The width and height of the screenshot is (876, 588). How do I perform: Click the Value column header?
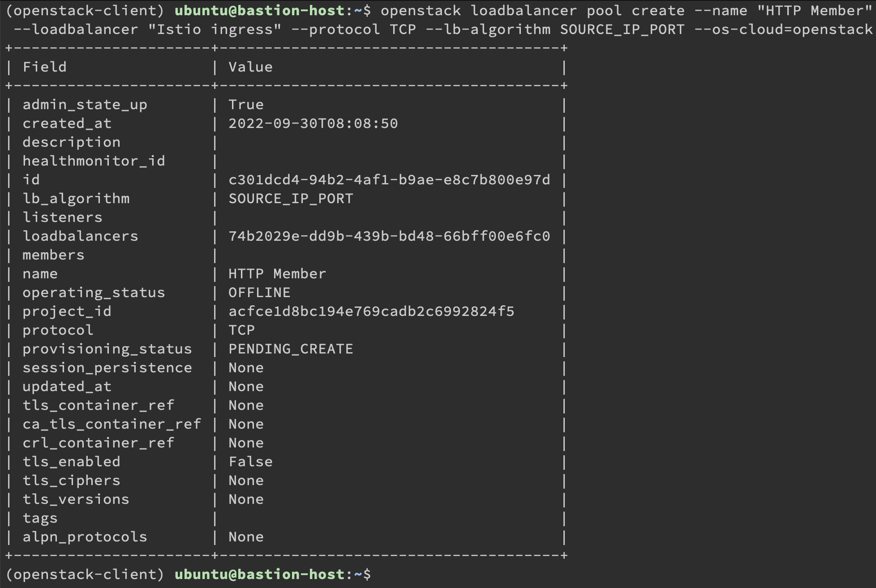coord(250,67)
